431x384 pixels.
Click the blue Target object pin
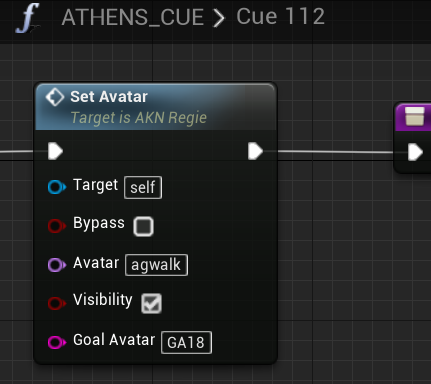57,187
